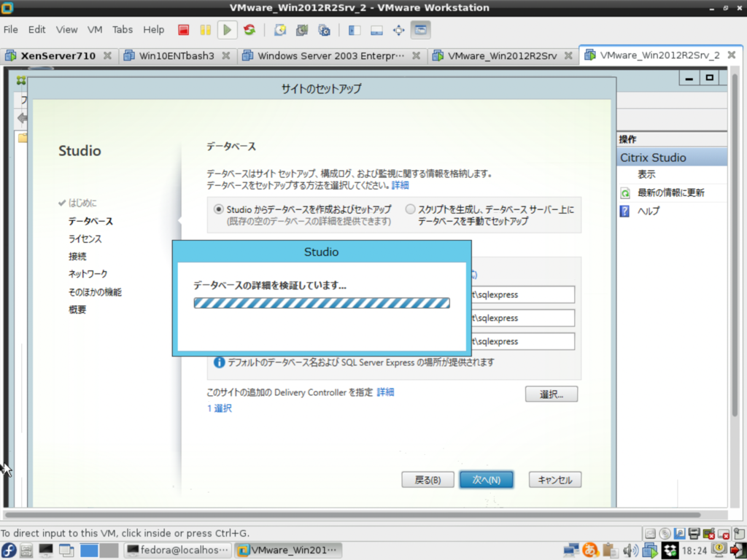Screen dimensions: 747x560
Task: Click the Dropbox tray icon
Action: 670,550
